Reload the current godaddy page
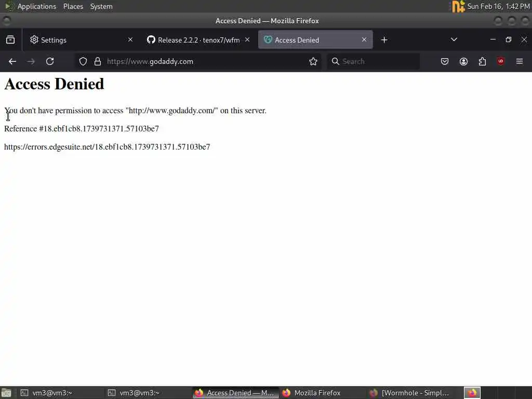532x399 pixels. point(50,61)
